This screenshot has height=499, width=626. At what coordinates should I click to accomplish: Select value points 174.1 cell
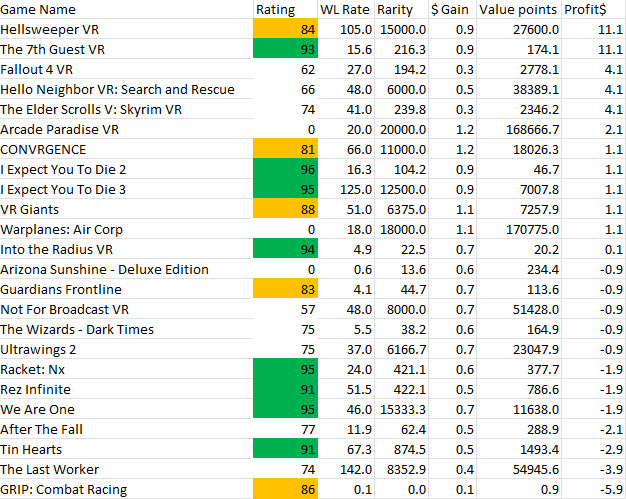(x=519, y=49)
